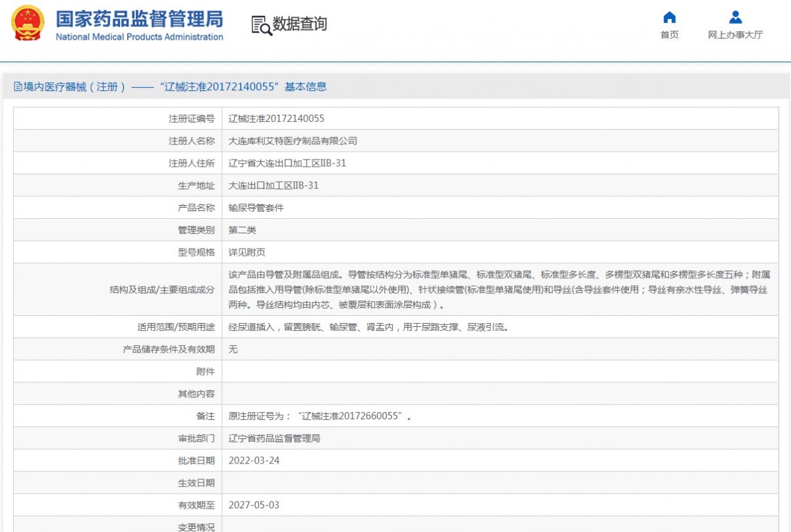The width and height of the screenshot is (791, 532).
Task: Select the 有效期至 label
Action: pyautogui.click(x=196, y=505)
